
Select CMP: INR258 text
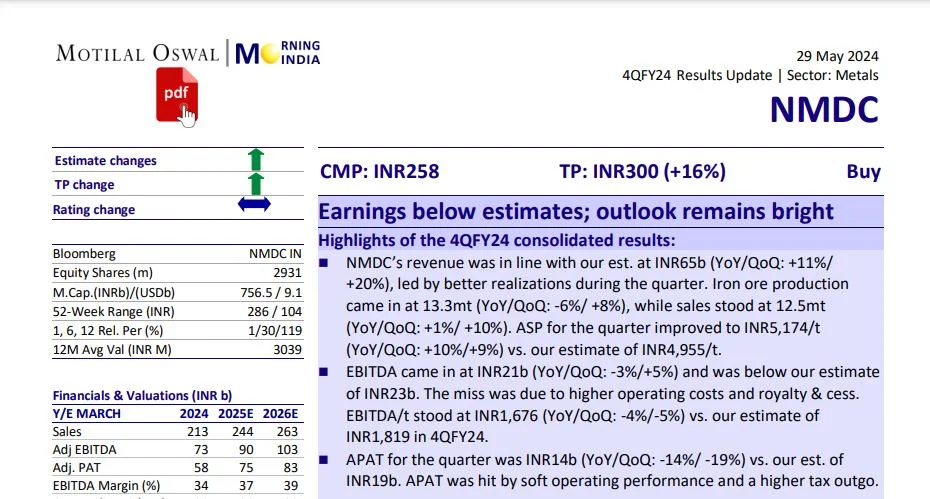(380, 171)
